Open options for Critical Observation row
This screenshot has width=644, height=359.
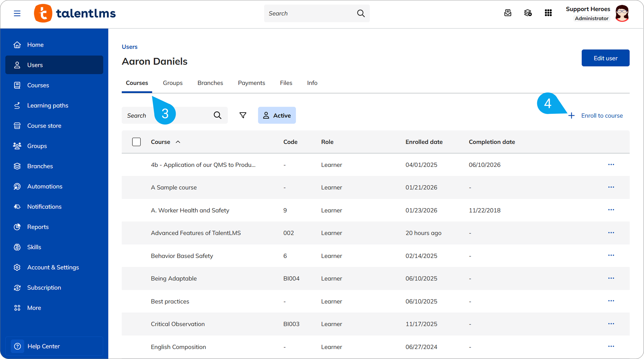click(611, 324)
